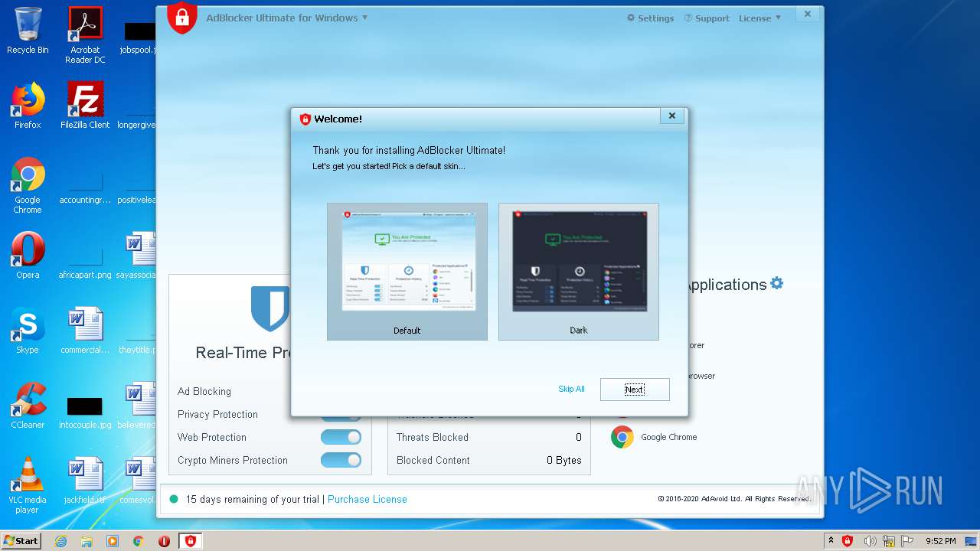Open the Recycle Bin desktop icon
Viewport: 980px width, 551px height.
pyautogui.click(x=28, y=31)
